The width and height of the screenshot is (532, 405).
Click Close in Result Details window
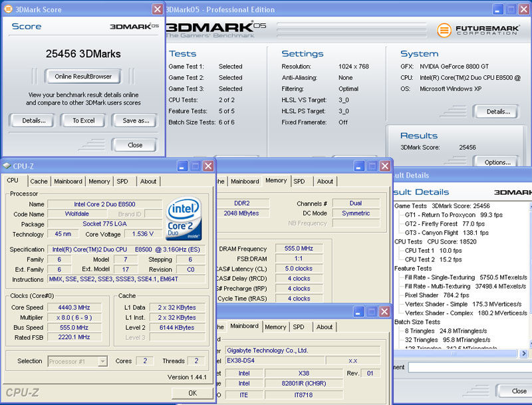514,391
